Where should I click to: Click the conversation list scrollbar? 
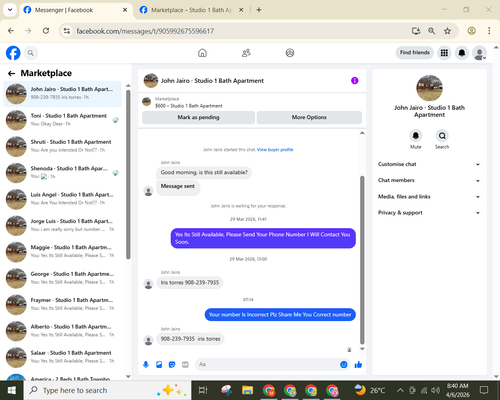[x=128, y=174]
